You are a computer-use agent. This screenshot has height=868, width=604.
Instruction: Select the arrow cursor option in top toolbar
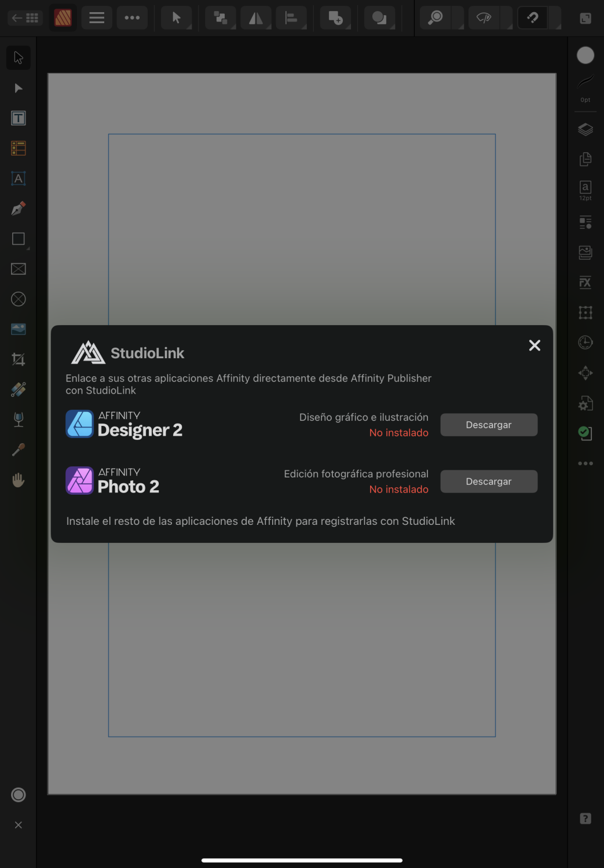pos(177,18)
